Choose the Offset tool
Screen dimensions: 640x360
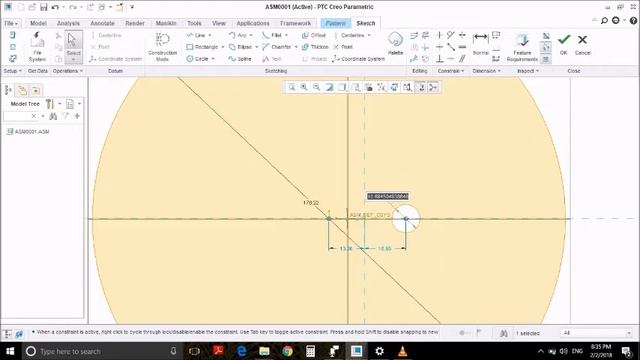coord(314,36)
